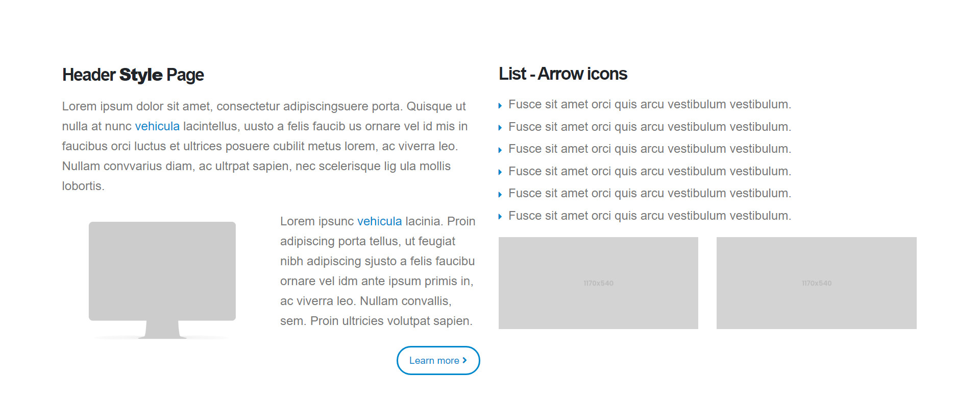Click the sixth list item's arrow icon
The height and width of the screenshot is (419, 980).
click(500, 217)
